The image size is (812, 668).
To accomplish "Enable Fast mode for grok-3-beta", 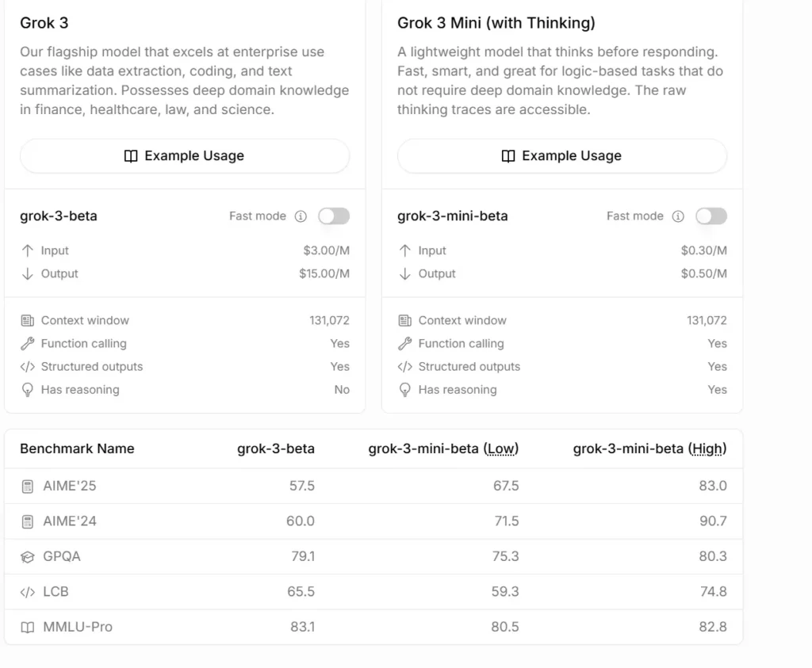I will [x=334, y=216].
